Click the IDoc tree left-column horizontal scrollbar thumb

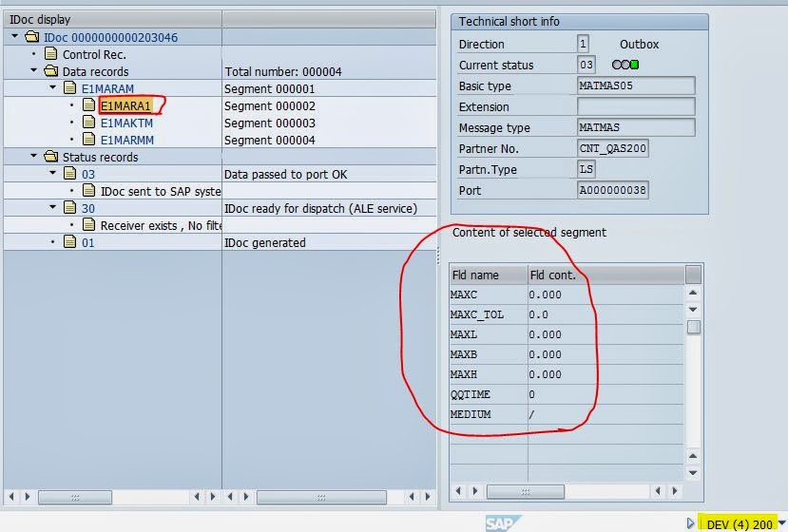75,498
